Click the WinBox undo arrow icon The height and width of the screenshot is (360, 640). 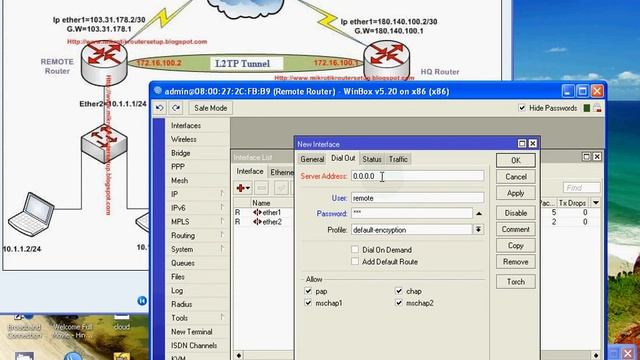pyautogui.click(x=160, y=108)
